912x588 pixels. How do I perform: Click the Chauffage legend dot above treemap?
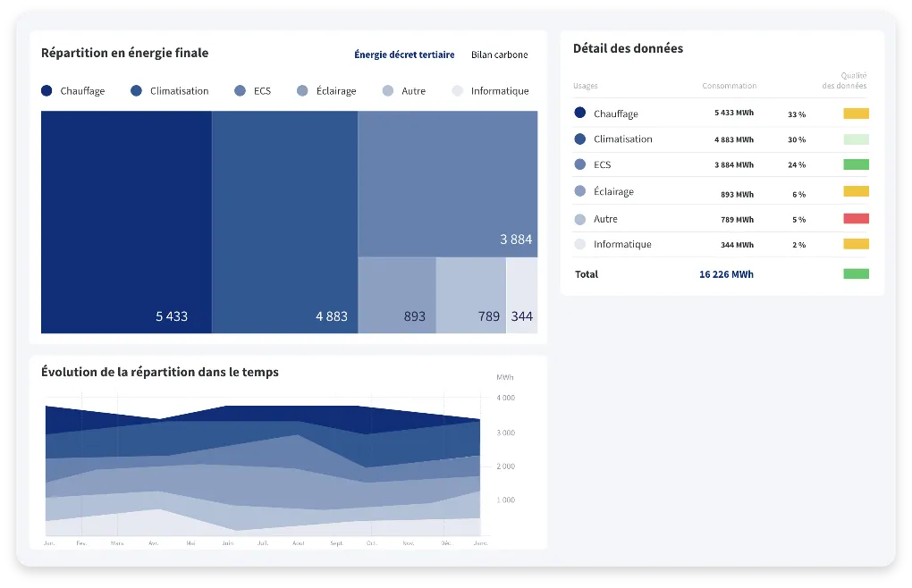pos(46,91)
